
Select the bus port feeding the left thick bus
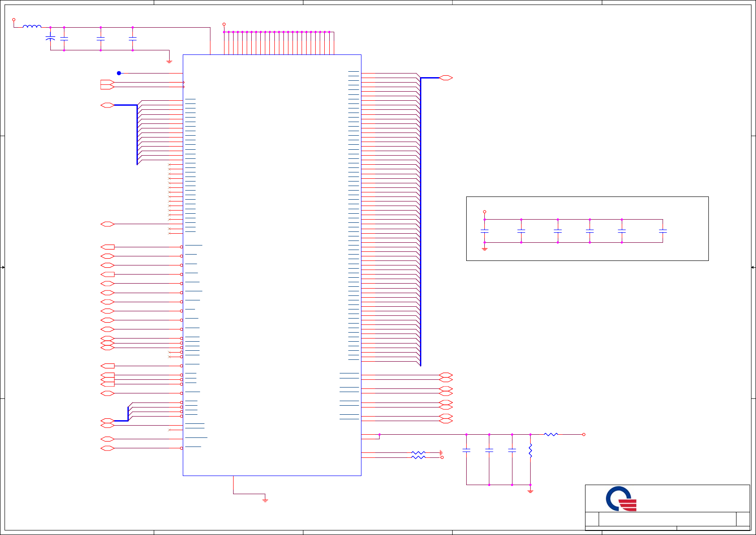107,105
